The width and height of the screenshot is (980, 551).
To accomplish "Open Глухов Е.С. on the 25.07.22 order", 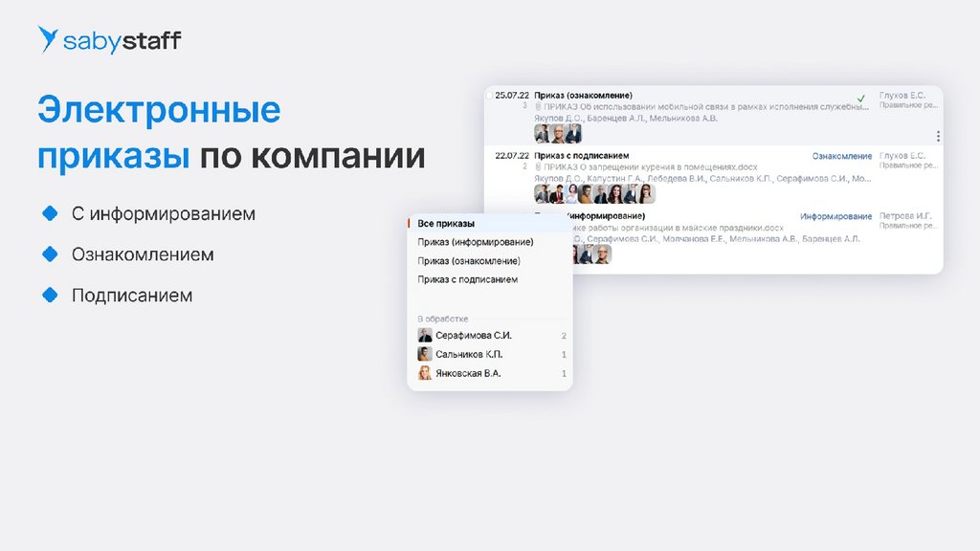I will coord(902,96).
